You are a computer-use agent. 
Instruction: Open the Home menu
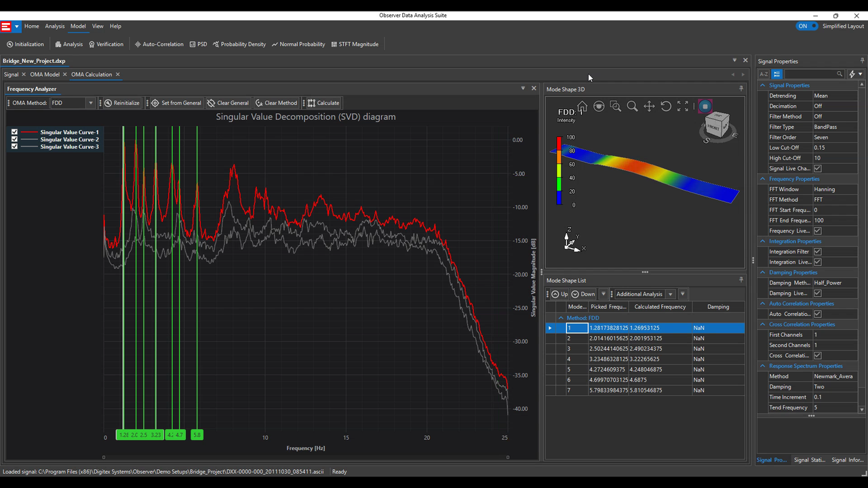32,26
